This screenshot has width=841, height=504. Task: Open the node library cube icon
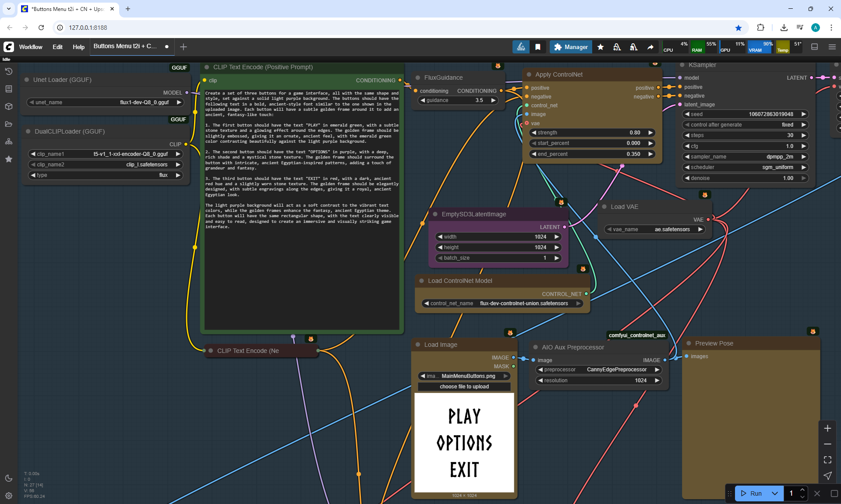(9, 106)
